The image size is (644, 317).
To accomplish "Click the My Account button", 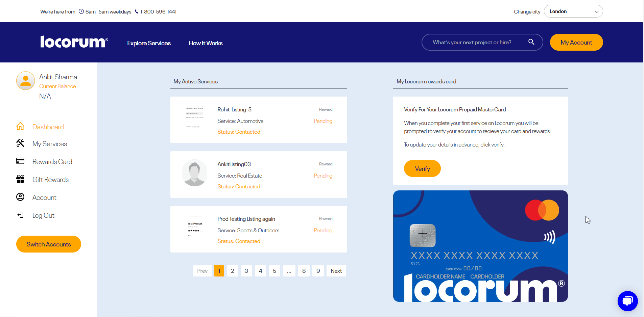I will 576,43.
